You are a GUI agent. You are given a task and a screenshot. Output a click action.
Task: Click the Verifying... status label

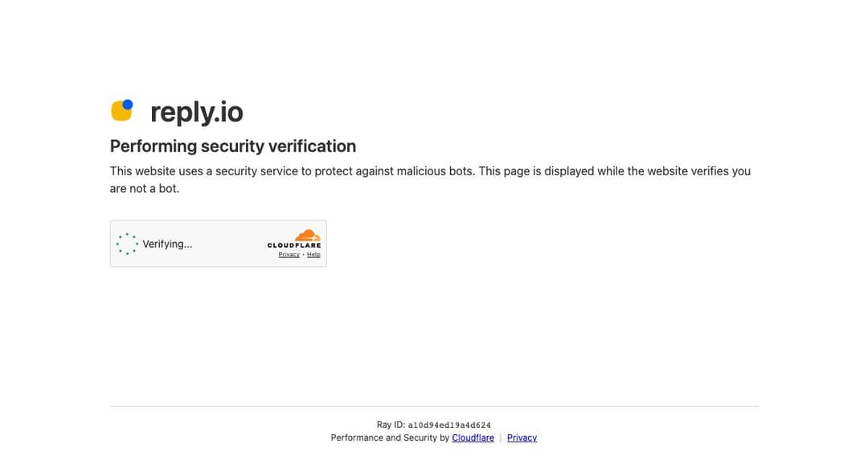167,244
